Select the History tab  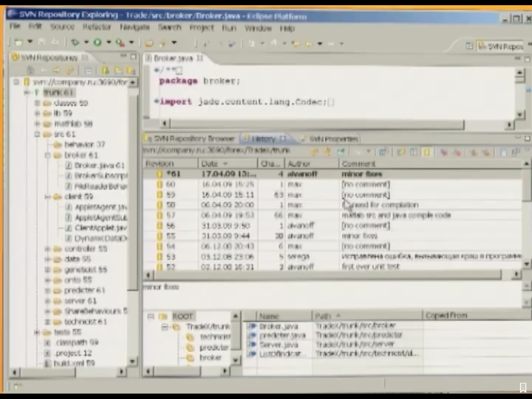[263, 138]
